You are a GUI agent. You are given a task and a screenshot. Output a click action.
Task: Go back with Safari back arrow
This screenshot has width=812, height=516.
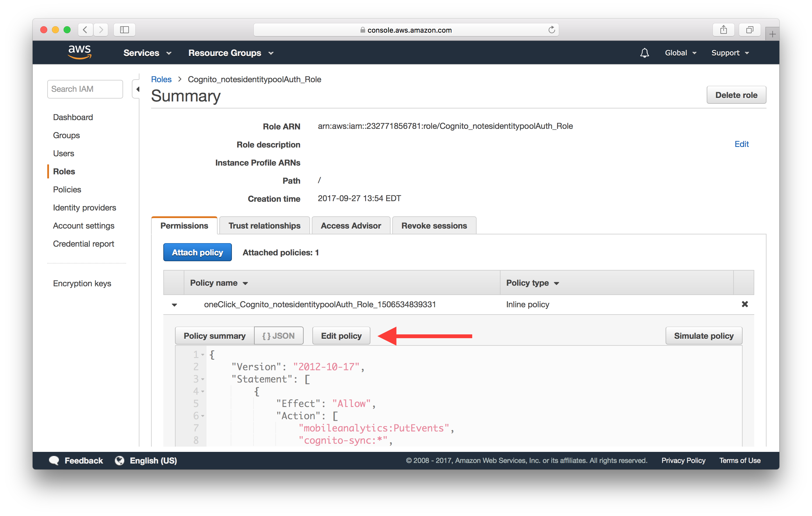tap(85, 30)
